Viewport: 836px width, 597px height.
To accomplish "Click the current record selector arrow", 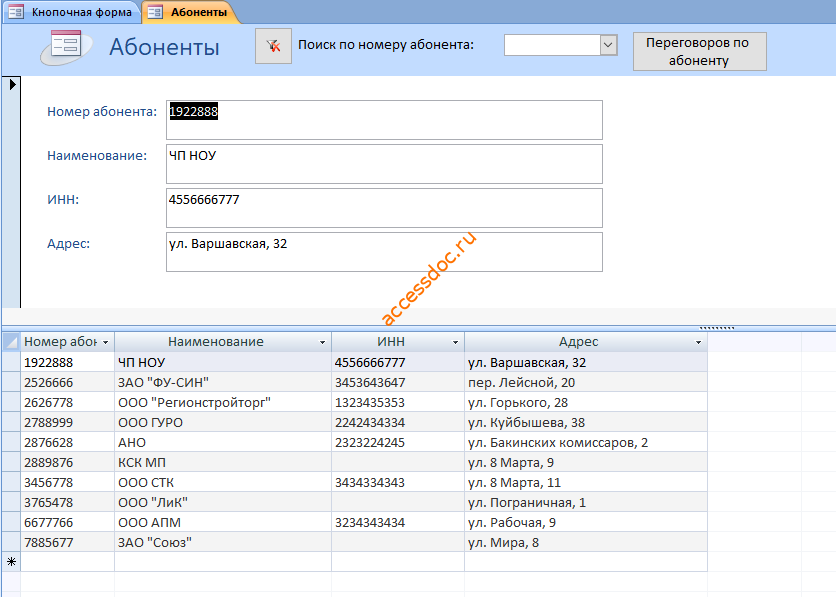I will [x=12, y=84].
